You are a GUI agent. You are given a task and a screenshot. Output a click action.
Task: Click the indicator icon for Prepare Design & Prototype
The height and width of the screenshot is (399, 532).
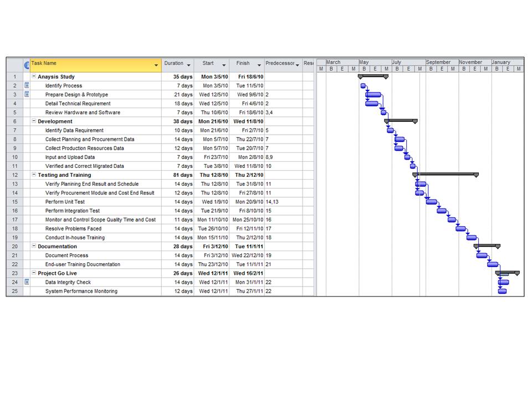[27, 94]
